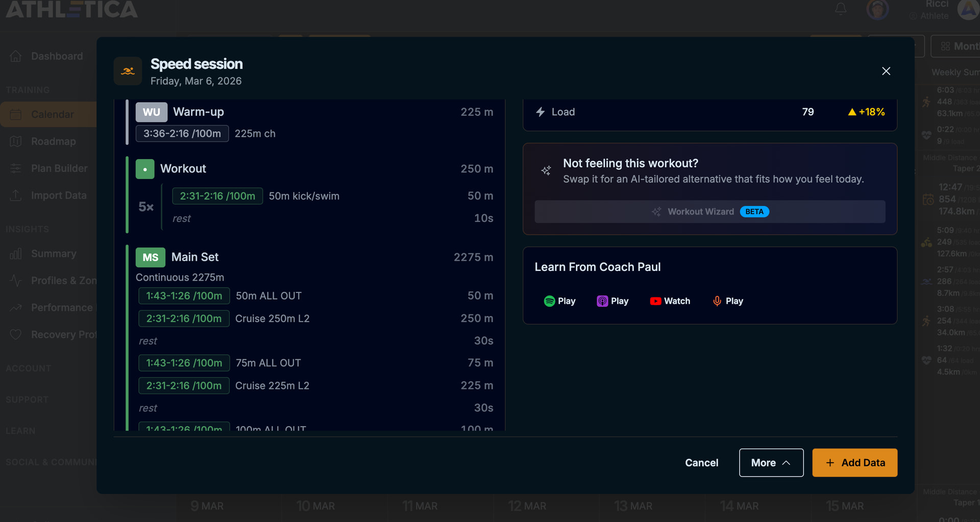Click the swim icon beside Speed session
This screenshot has width=980, height=522.
(x=128, y=71)
